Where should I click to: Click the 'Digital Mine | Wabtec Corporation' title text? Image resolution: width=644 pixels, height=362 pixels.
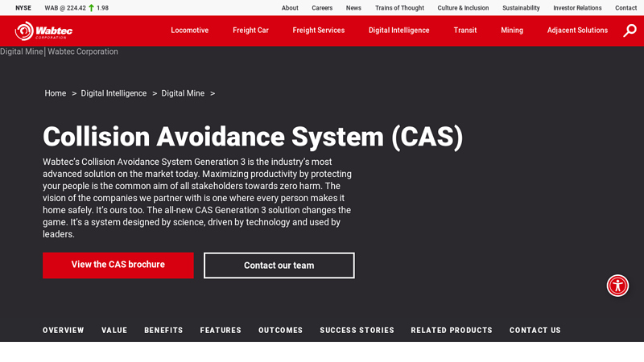(x=59, y=51)
